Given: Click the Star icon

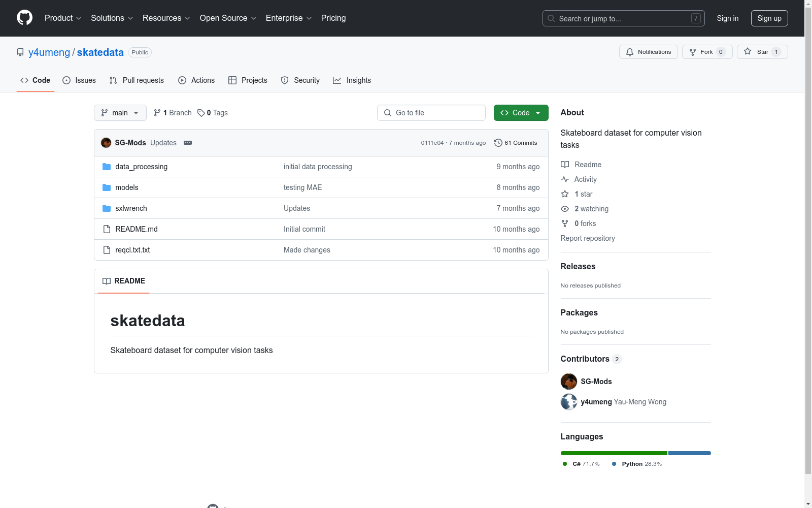Looking at the screenshot, I should tap(748, 51).
